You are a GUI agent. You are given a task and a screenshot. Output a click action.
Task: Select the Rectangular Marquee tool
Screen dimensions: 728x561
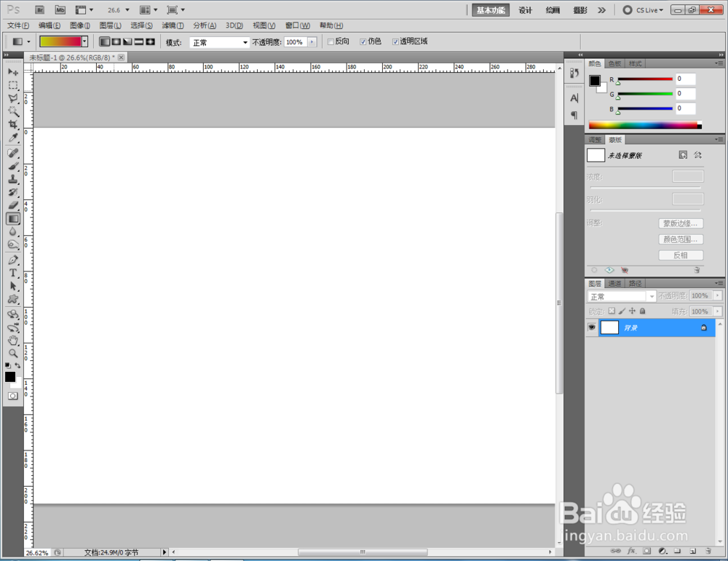pyautogui.click(x=13, y=85)
